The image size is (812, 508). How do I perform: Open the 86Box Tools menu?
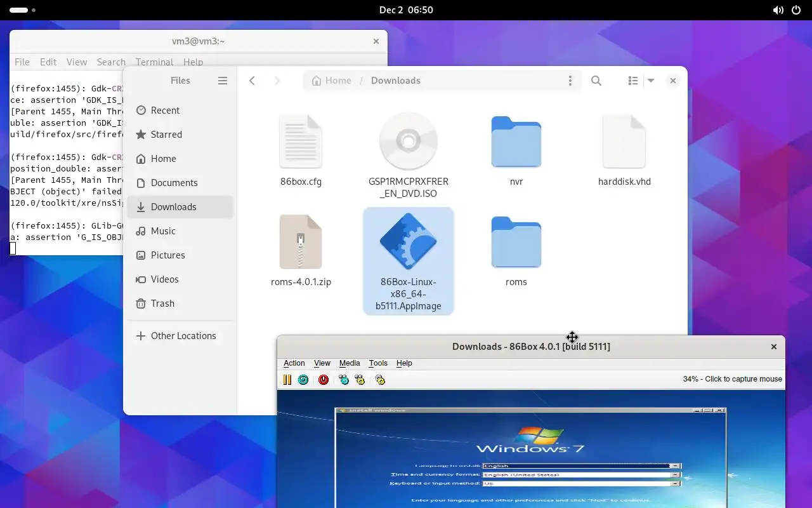(378, 363)
